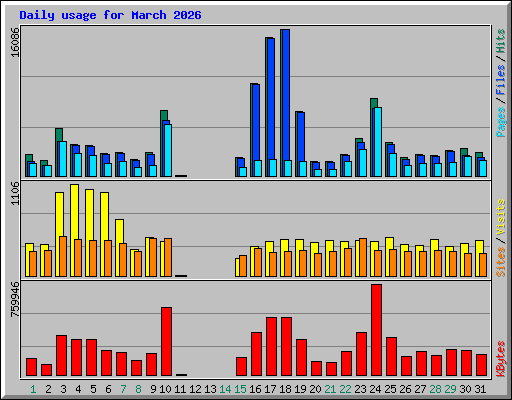The width and height of the screenshot is (512, 400).
Task: Click the 759946 KBytes axis value
Action: coord(15,299)
